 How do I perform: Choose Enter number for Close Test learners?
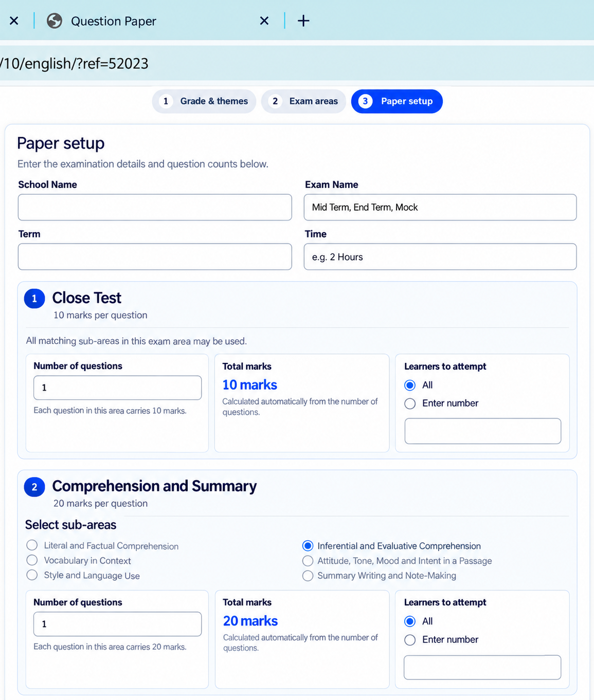pyautogui.click(x=410, y=403)
